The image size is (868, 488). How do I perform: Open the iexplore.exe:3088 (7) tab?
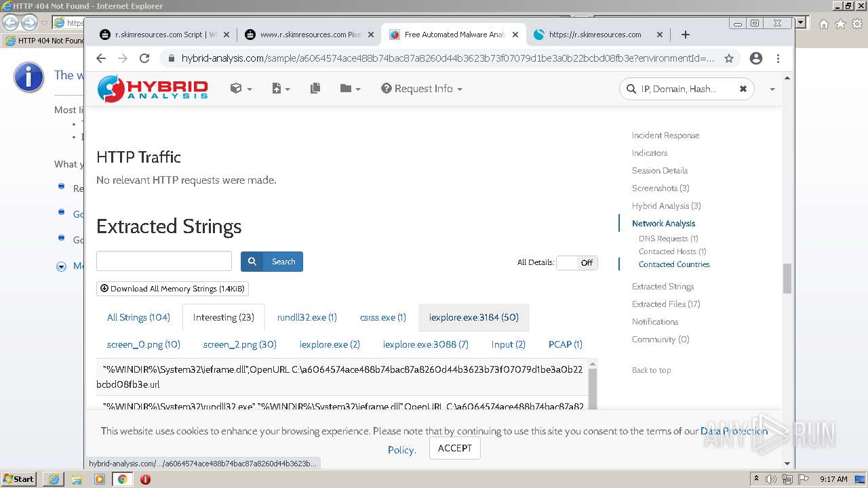[x=426, y=344]
